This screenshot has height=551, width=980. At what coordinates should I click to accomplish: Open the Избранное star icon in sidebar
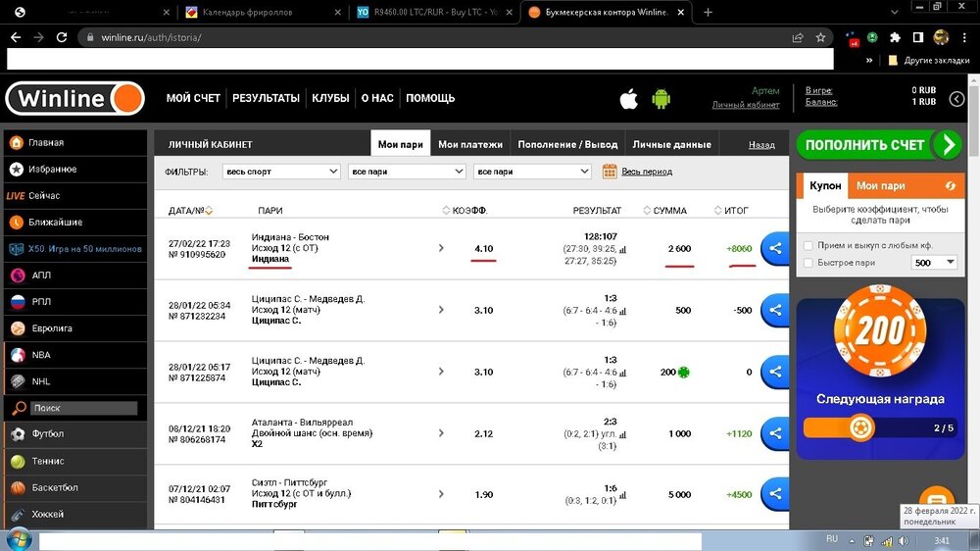[x=17, y=169]
